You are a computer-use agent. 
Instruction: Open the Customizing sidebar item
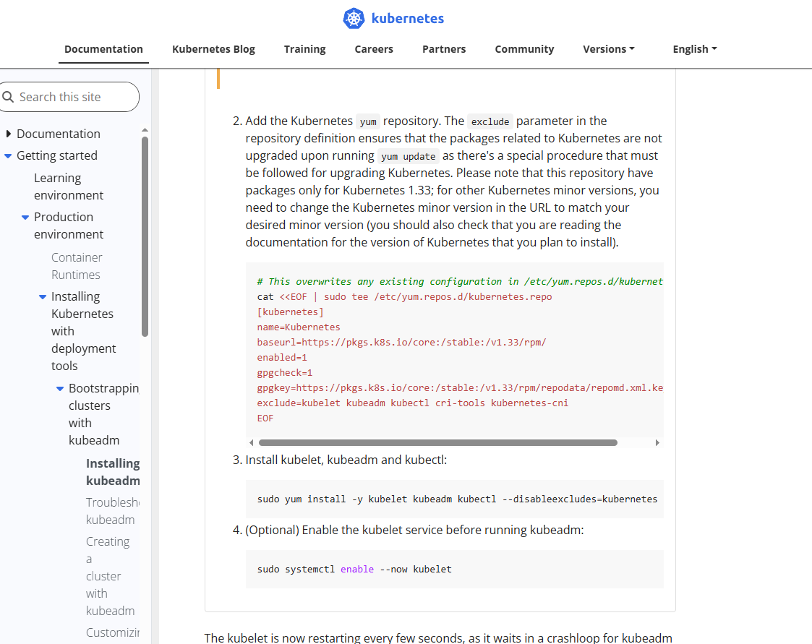(112, 632)
